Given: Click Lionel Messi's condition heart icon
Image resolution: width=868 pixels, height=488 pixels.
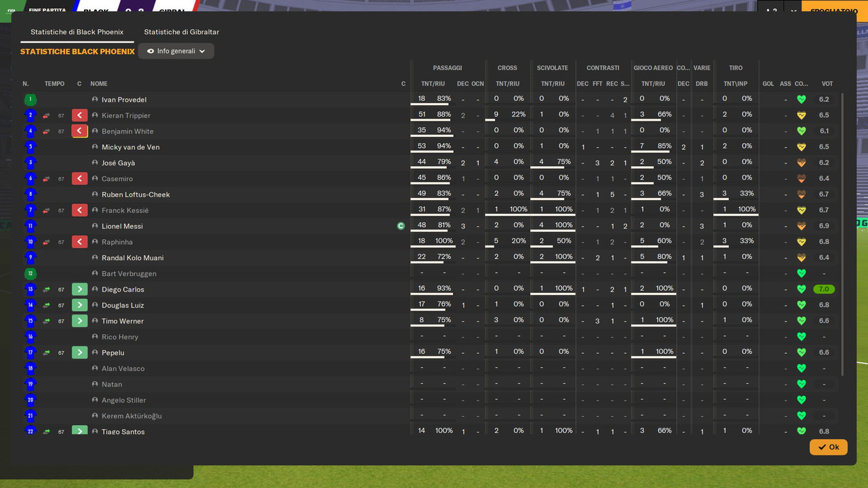Looking at the screenshot, I should click(x=801, y=226).
